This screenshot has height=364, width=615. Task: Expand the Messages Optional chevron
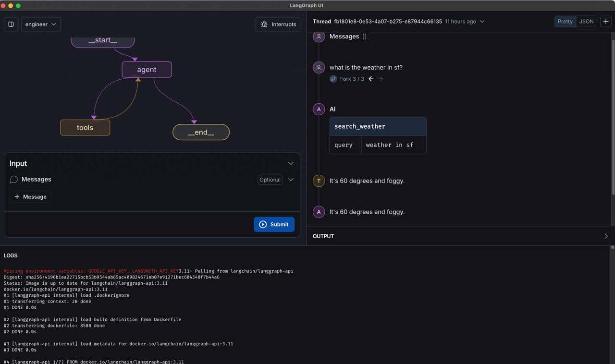pyautogui.click(x=291, y=180)
